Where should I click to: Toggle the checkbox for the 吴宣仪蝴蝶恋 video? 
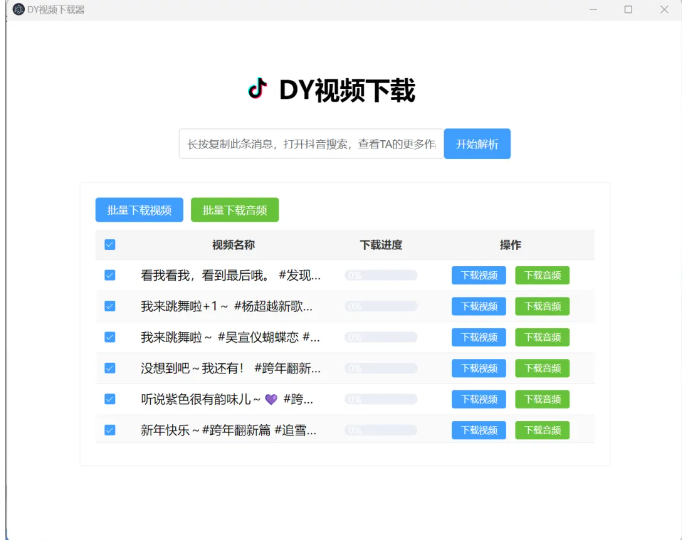click(x=110, y=337)
